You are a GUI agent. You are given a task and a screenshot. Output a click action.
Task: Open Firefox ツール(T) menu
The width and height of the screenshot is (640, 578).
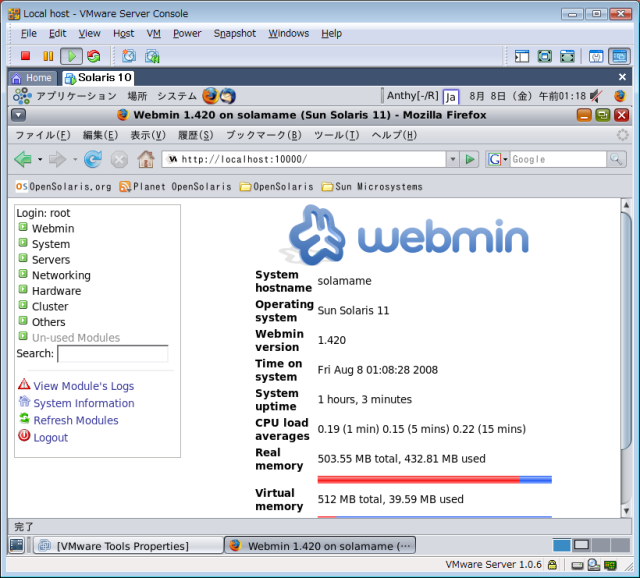click(336, 135)
